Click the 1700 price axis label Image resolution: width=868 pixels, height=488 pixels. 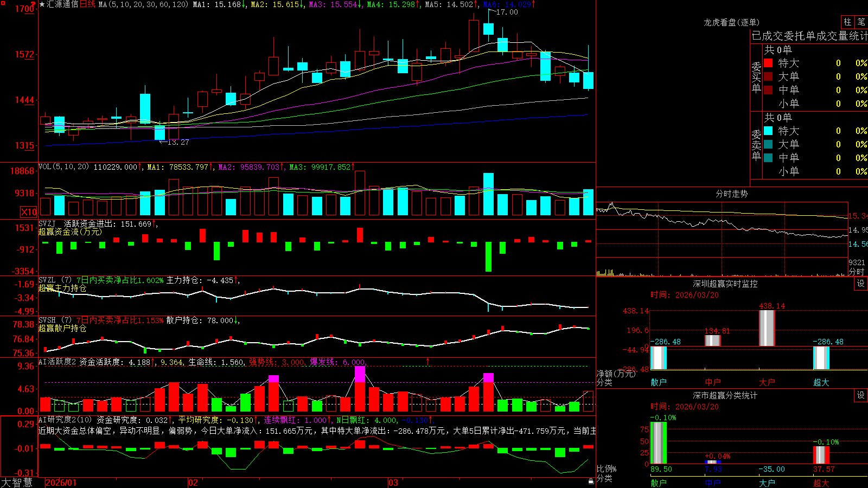coord(25,9)
